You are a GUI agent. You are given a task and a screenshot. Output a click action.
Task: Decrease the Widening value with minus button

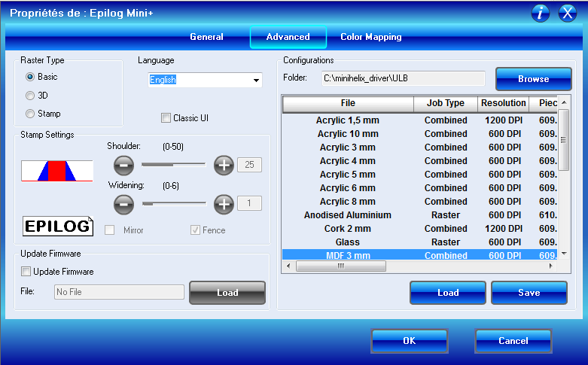123,204
